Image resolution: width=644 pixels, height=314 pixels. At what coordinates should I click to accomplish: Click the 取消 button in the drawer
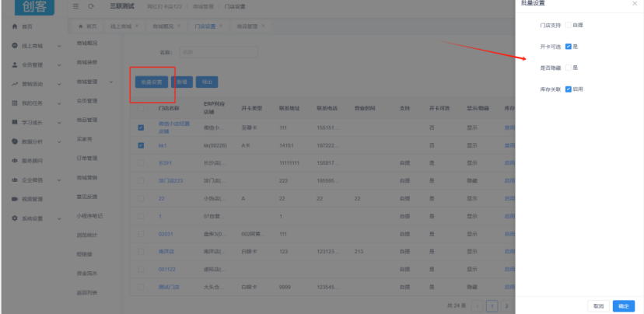click(x=598, y=306)
